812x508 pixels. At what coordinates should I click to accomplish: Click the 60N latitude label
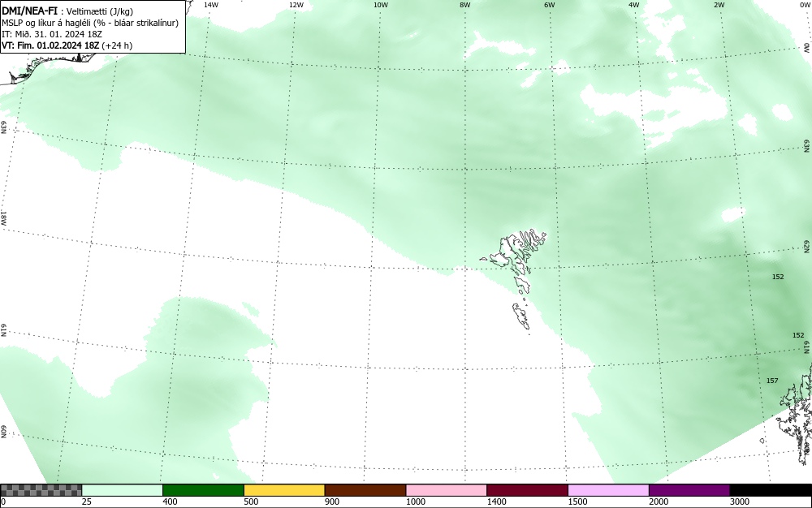point(3,432)
